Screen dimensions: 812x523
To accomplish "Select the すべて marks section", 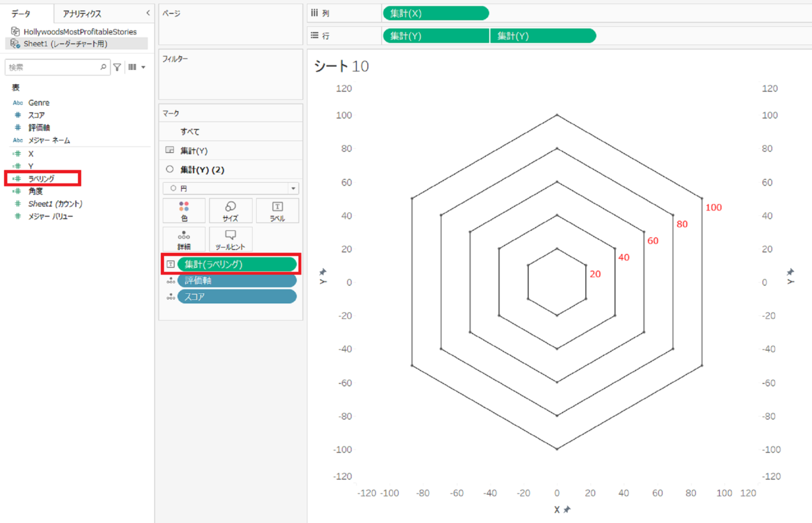I will pos(190,132).
